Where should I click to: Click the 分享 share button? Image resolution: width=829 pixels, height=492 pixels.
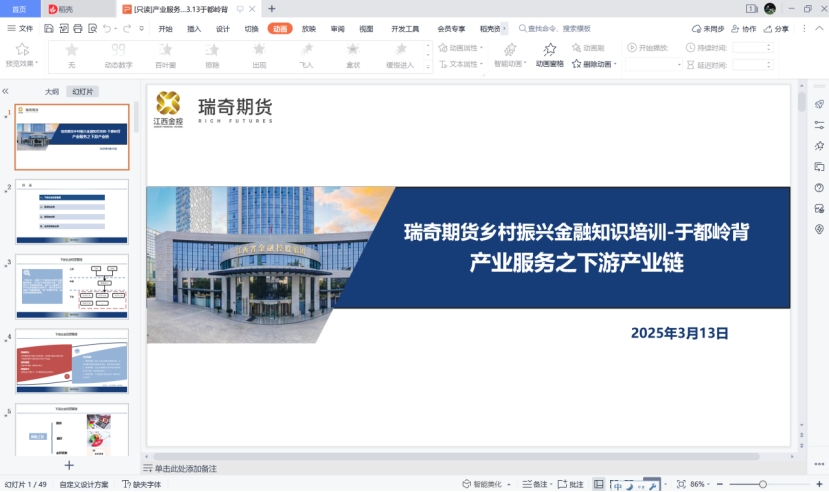click(x=776, y=29)
